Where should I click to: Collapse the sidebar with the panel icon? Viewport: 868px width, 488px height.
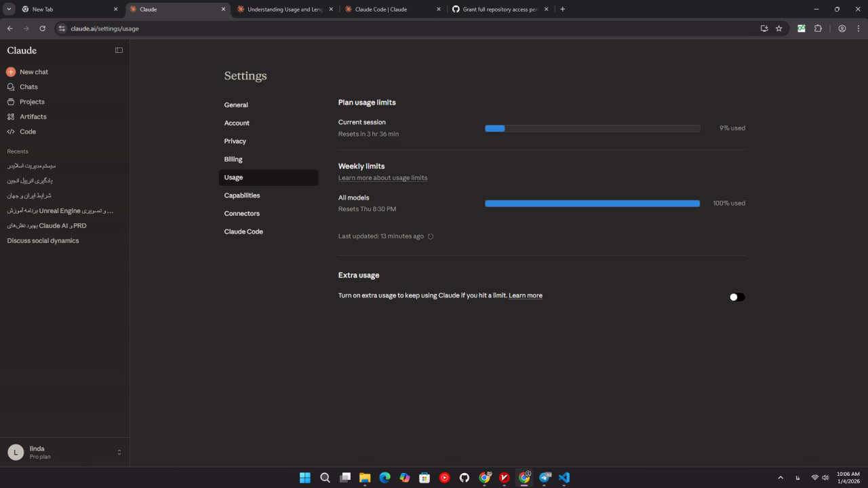coord(119,50)
